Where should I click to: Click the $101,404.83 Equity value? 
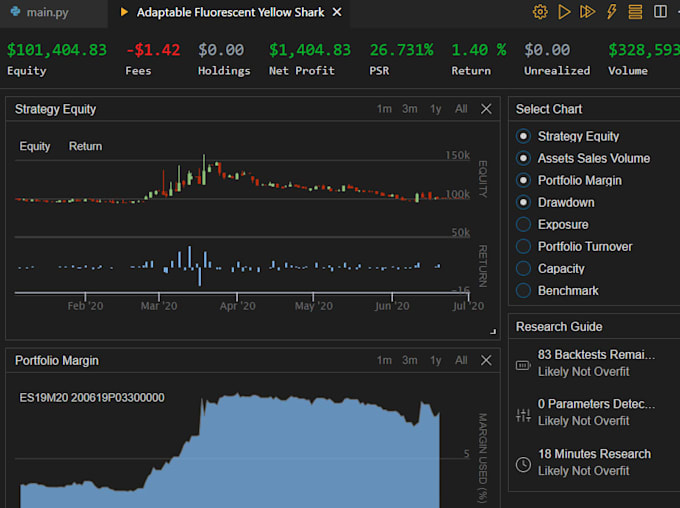(x=56, y=50)
